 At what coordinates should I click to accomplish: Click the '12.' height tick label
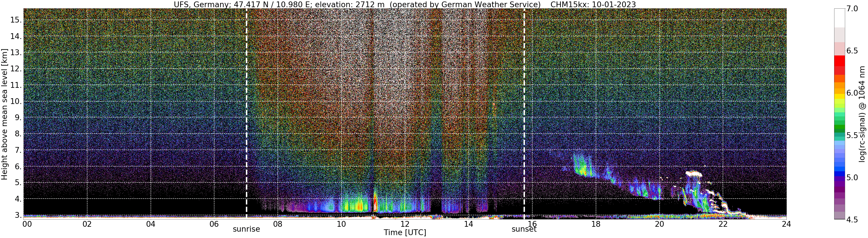click(16, 69)
